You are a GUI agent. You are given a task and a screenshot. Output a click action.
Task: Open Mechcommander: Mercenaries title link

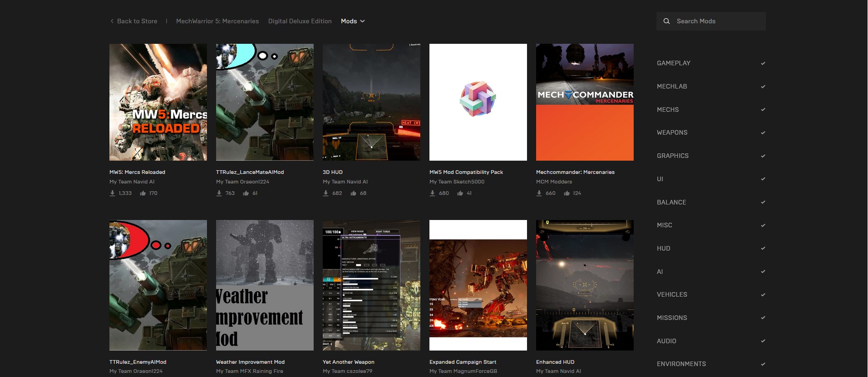(575, 172)
